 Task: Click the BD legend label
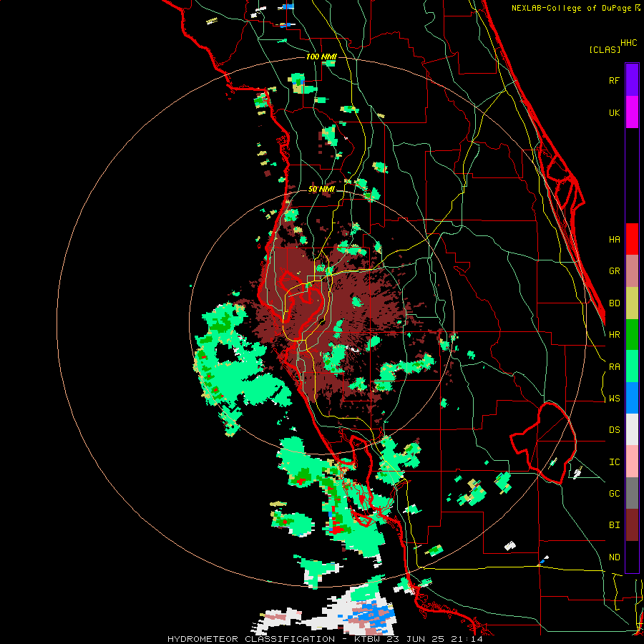[x=614, y=303]
